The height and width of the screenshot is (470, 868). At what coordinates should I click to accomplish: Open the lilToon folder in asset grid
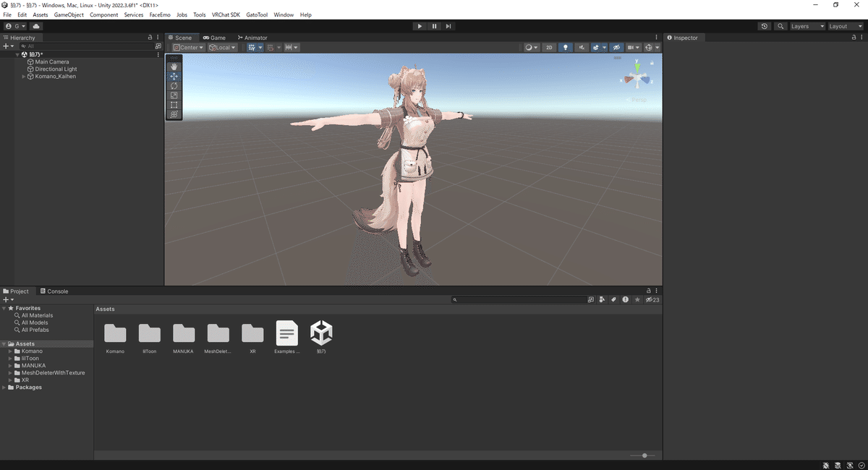point(150,333)
